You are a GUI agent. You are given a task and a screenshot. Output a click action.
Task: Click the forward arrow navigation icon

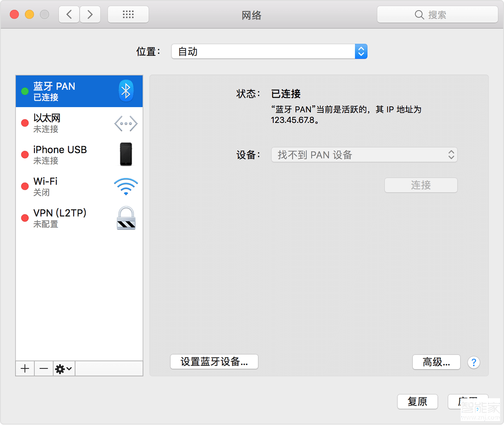pos(90,14)
